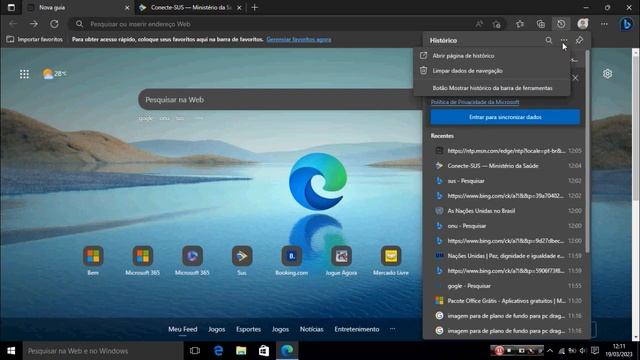Open ntp.msn.com history entry

(506, 151)
